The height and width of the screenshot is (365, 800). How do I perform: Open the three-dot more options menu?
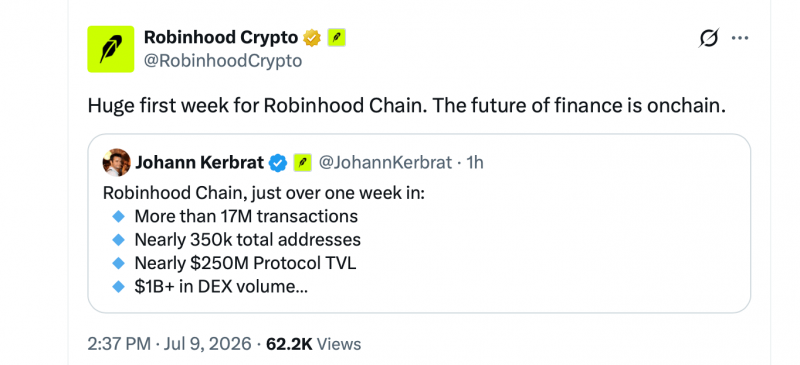click(x=740, y=38)
